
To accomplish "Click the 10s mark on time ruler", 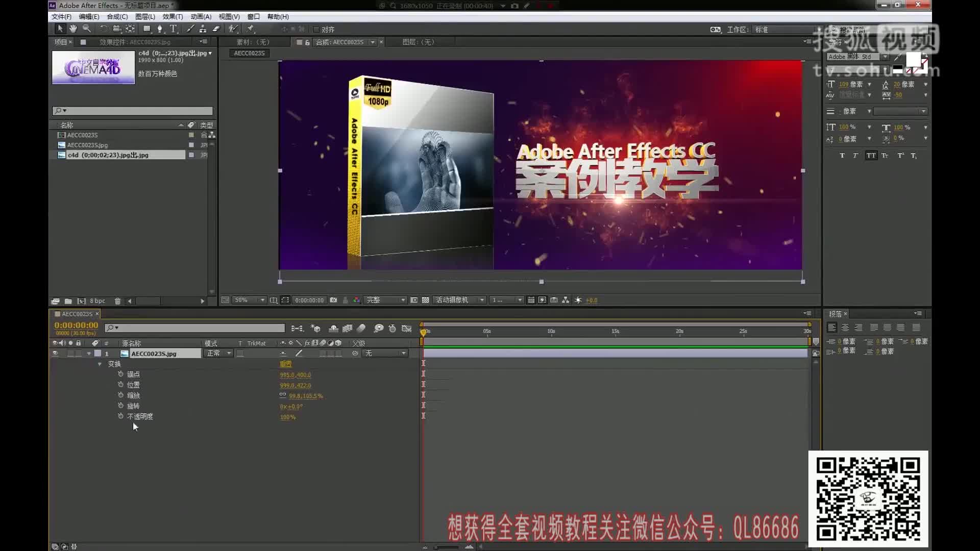I will [x=551, y=331].
